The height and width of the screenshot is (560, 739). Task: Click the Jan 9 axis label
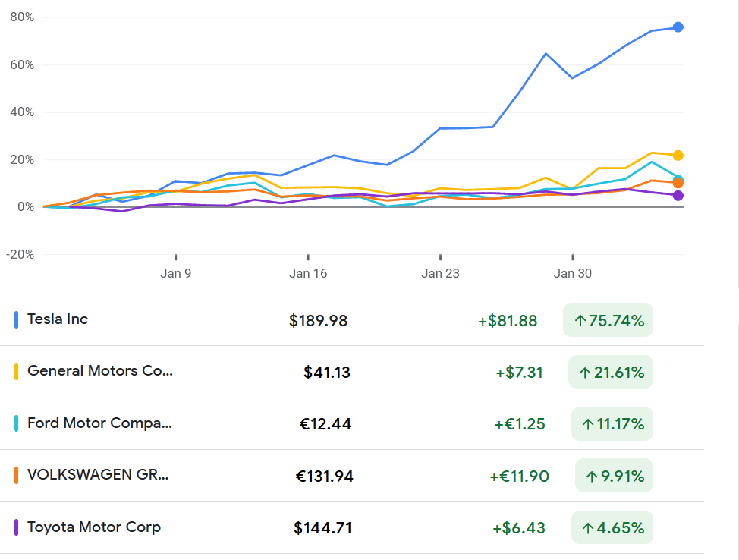pos(176,273)
